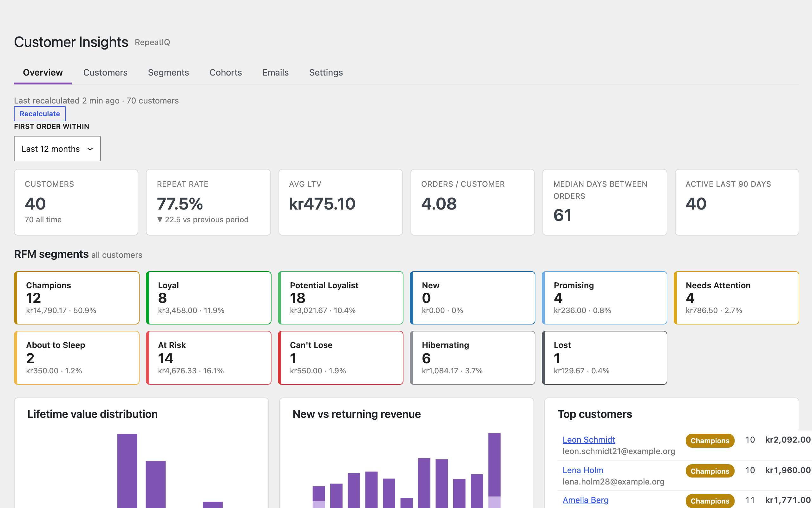Click the Champions badge beside Lena Holm
Screen dimensions: 812x508
(710, 471)
